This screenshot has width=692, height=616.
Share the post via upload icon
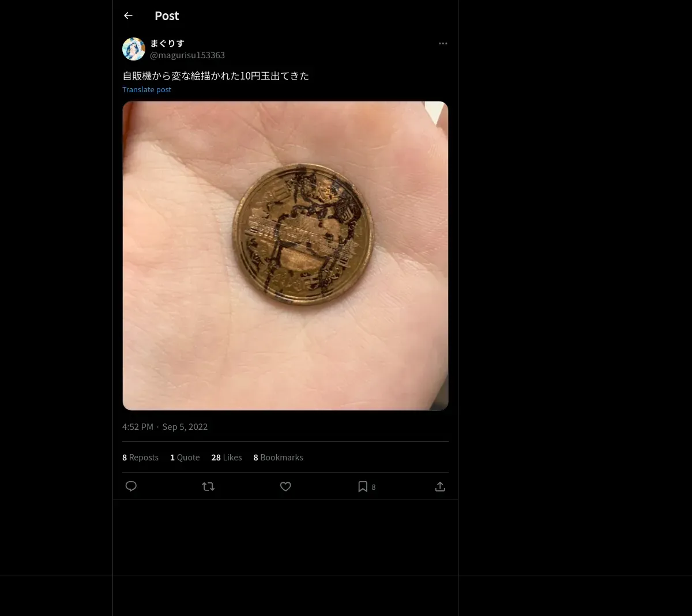440,486
